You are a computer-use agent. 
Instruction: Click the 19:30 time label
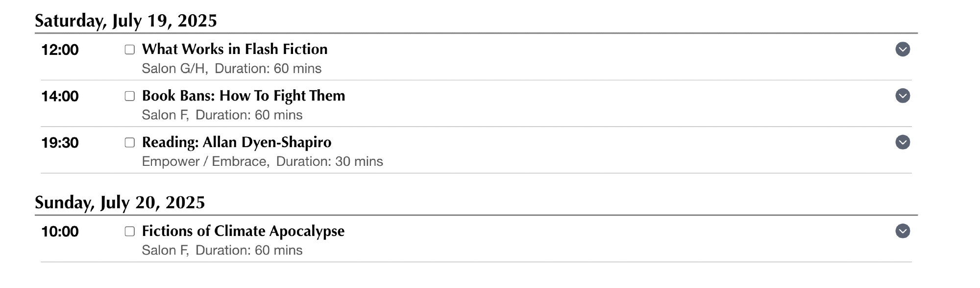click(x=60, y=143)
